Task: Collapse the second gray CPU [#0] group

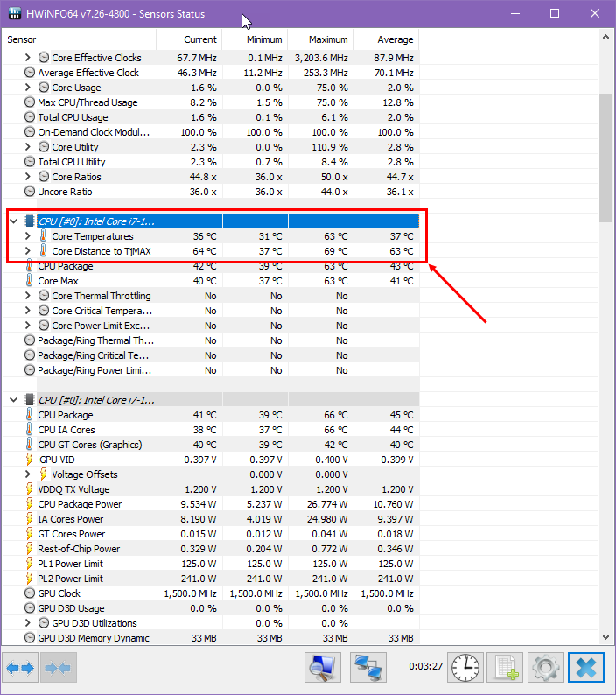Action: click(x=14, y=400)
